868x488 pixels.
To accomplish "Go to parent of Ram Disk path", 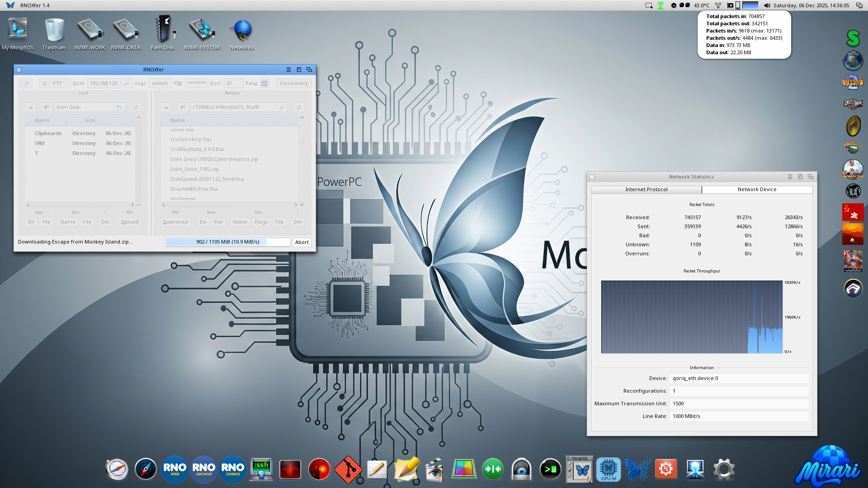I will coord(30,108).
